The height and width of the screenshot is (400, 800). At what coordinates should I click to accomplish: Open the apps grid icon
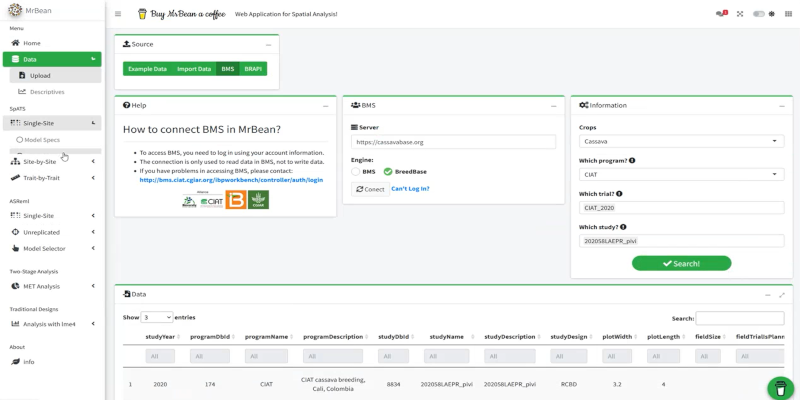[x=788, y=14]
